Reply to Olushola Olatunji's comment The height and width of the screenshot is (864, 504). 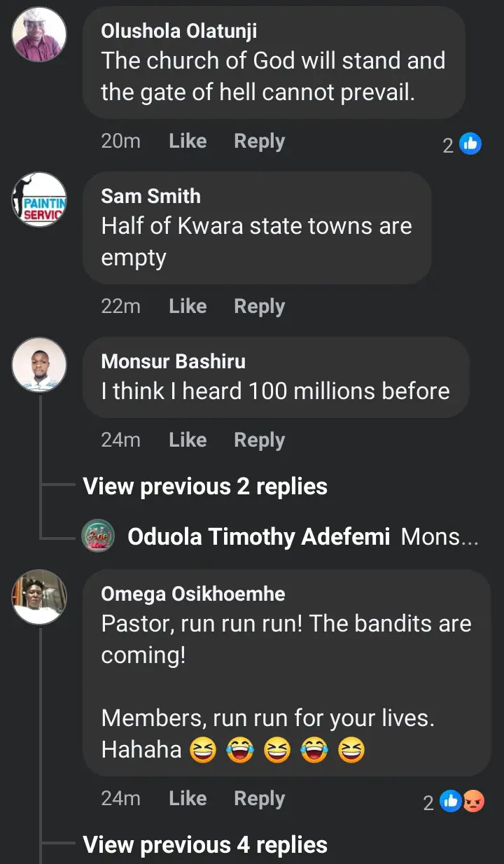pyautogui.click(x=259, y=141)
